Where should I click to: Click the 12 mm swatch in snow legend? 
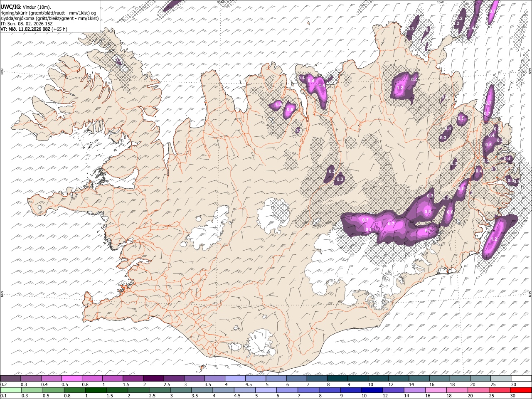coord(398,378)
